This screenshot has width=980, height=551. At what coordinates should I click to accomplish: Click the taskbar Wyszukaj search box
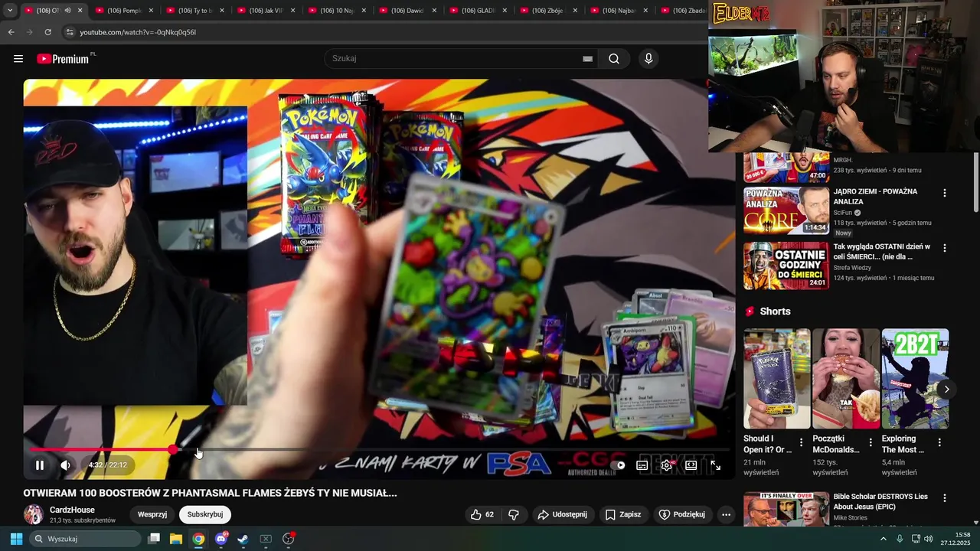coord(86,539)
